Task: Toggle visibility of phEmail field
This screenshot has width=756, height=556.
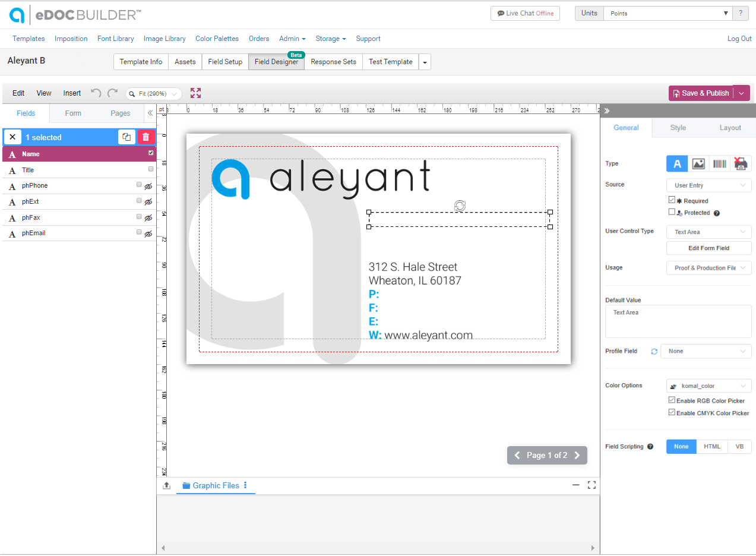Action: point(148,234)
